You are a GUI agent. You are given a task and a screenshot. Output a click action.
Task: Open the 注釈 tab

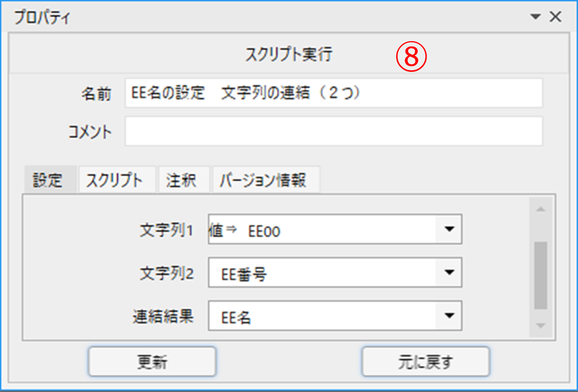point(181,180)
